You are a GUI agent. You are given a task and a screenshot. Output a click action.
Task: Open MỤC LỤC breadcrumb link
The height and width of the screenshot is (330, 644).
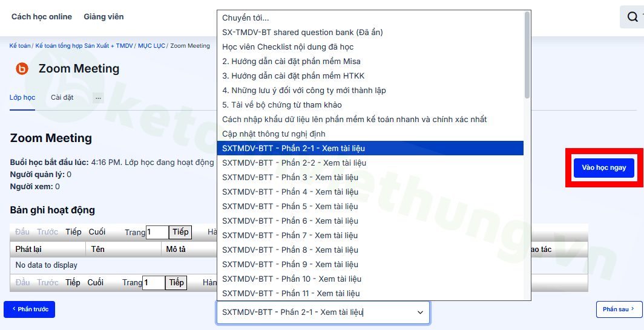151,46
